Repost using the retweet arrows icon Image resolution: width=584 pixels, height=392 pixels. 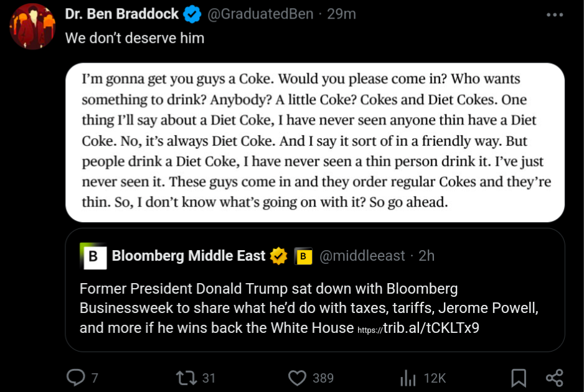click(x=187, y=378)
